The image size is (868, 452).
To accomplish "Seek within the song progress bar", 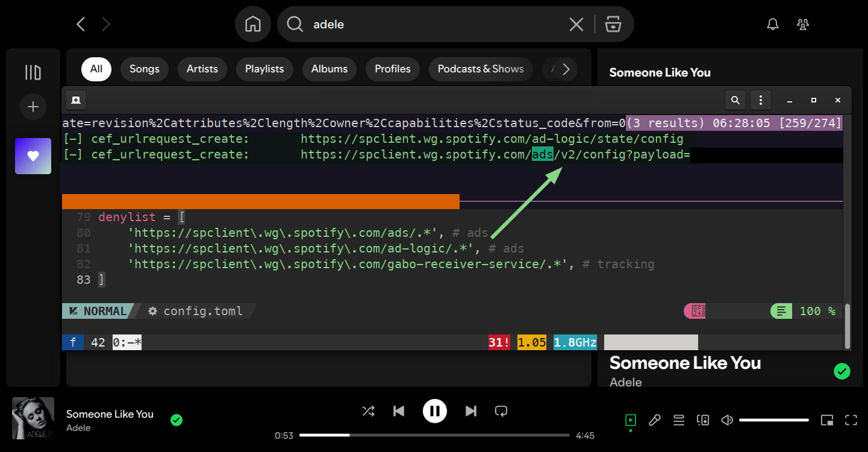I will click(434, 435).
